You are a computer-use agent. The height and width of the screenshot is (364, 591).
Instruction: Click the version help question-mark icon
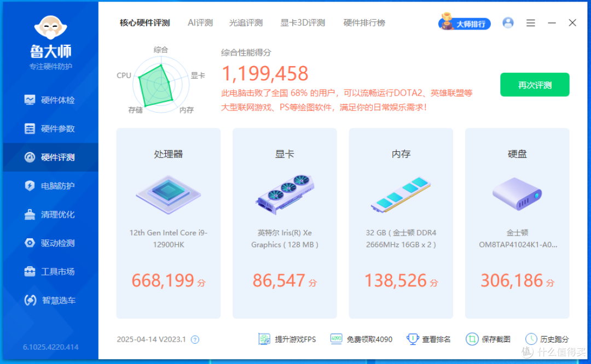[195, 339]
